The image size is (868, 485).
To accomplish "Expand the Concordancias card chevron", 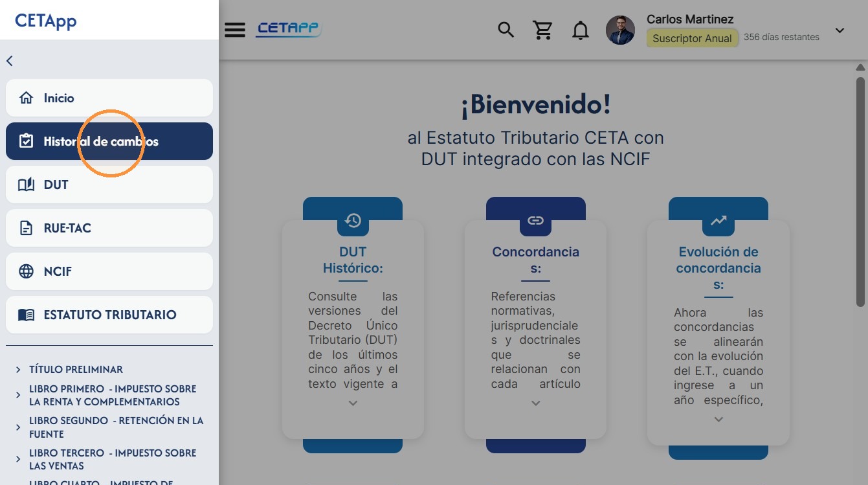I will point(535,403).
